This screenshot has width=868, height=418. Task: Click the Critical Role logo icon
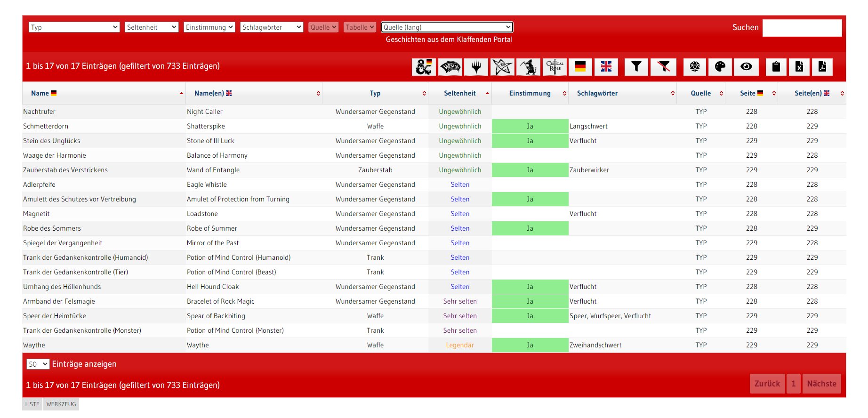(555, 67)
